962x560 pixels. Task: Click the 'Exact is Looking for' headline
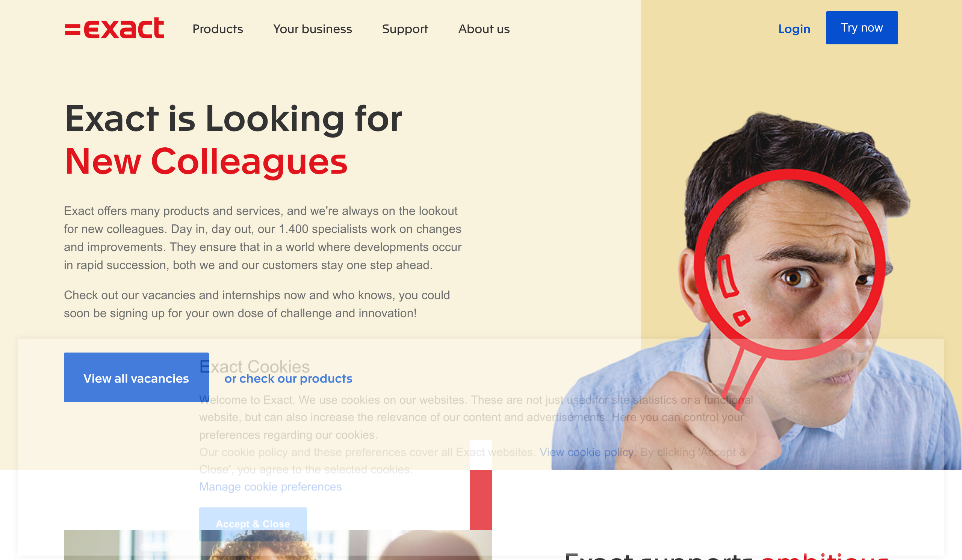tap(233, 119)
